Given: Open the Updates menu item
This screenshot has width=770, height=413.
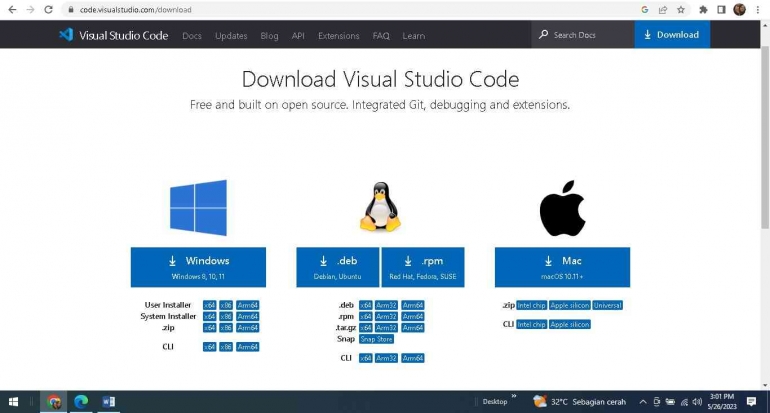Looking at the screenshot, I should [231, 36].
